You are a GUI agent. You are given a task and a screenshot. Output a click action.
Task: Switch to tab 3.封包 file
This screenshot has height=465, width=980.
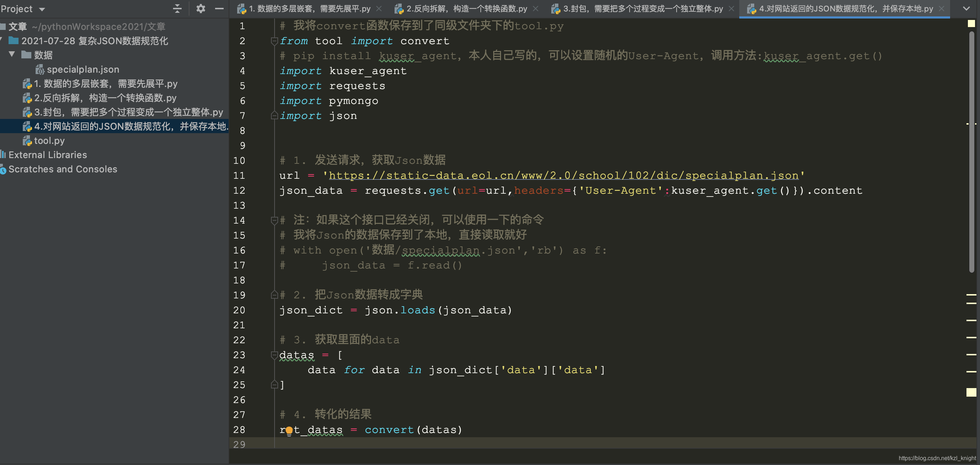(642, 9)
